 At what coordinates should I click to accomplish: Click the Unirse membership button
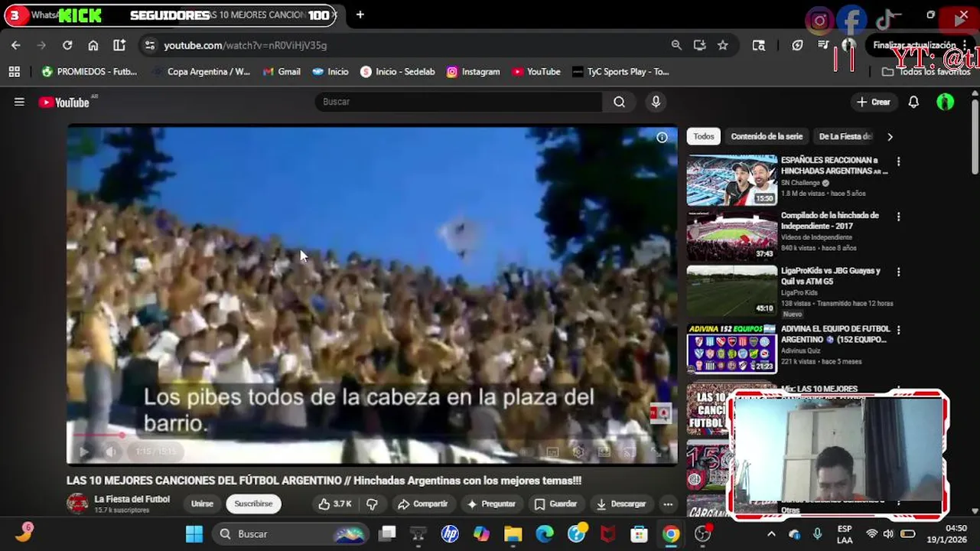coord(202,504)
